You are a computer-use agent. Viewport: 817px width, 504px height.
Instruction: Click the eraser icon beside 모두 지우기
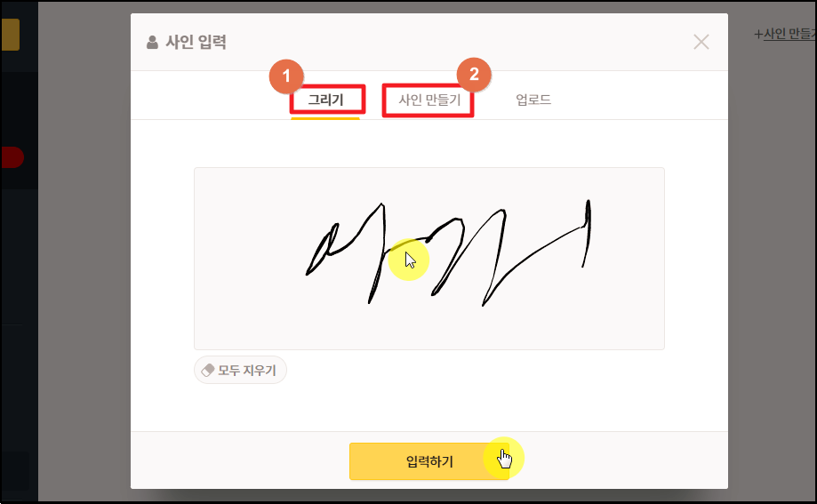pyautogui.click(x=208, y=370)
